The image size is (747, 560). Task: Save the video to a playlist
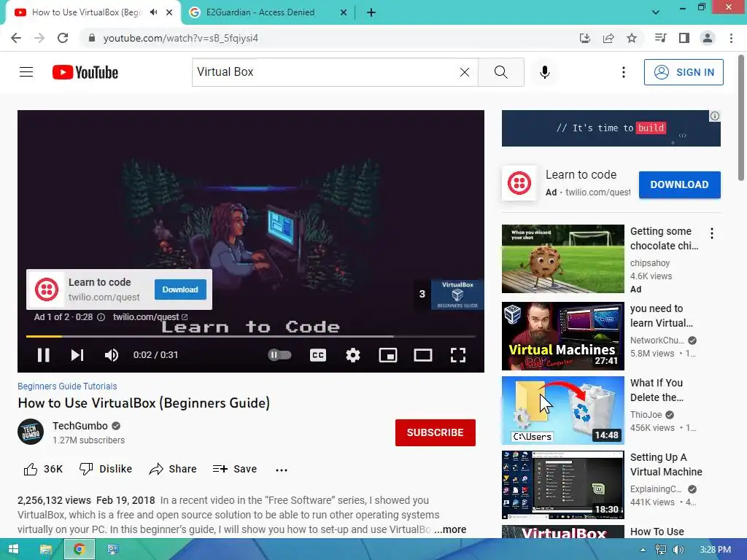(235, 469)
